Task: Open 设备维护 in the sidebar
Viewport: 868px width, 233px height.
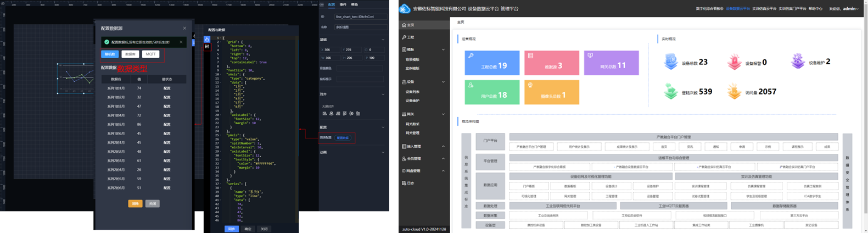Action: [x=412, y=101]
